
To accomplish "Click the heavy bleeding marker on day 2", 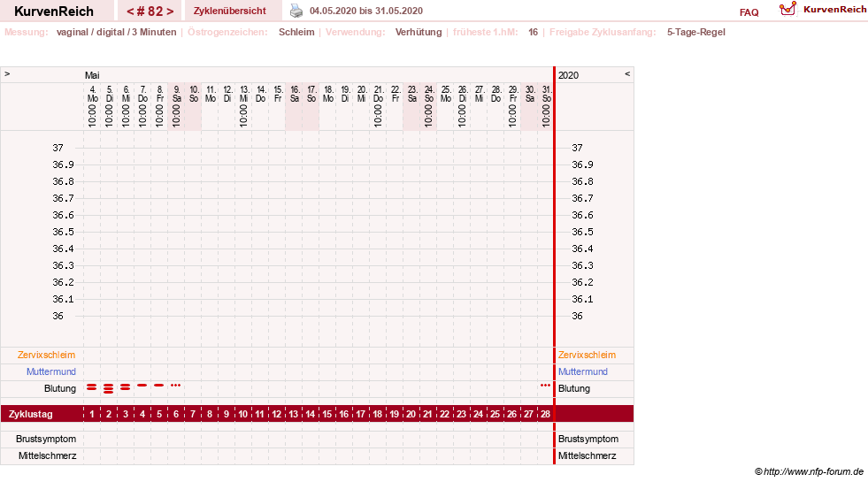I will pyautogui.click(x=109, y=388).
